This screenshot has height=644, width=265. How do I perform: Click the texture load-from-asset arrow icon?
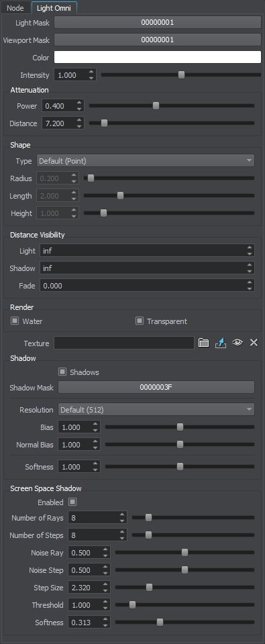point(221,343)
